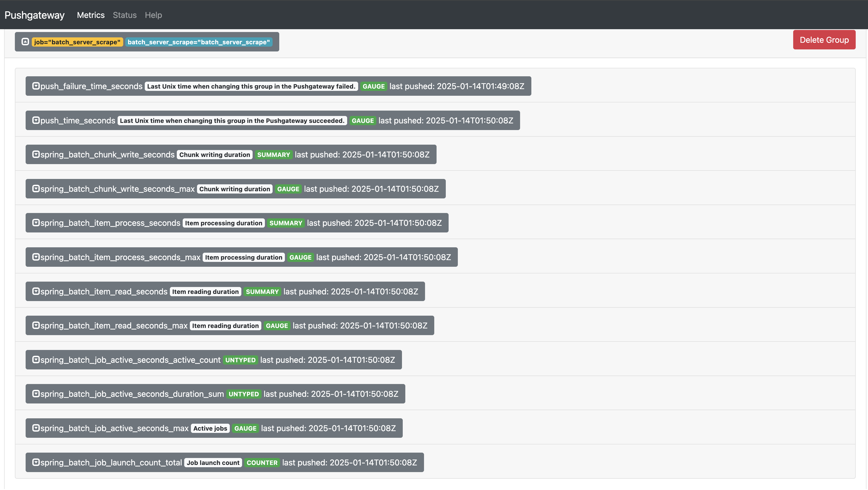Open the Metrics nav tab
Viewport: 868px width, 490px height.
[x=91, y=15]
